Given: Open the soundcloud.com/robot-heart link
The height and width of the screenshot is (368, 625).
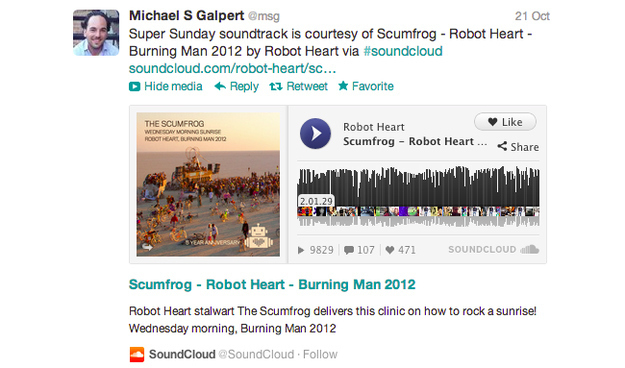Looking at the screenshot, I should [x=232, y=69].
